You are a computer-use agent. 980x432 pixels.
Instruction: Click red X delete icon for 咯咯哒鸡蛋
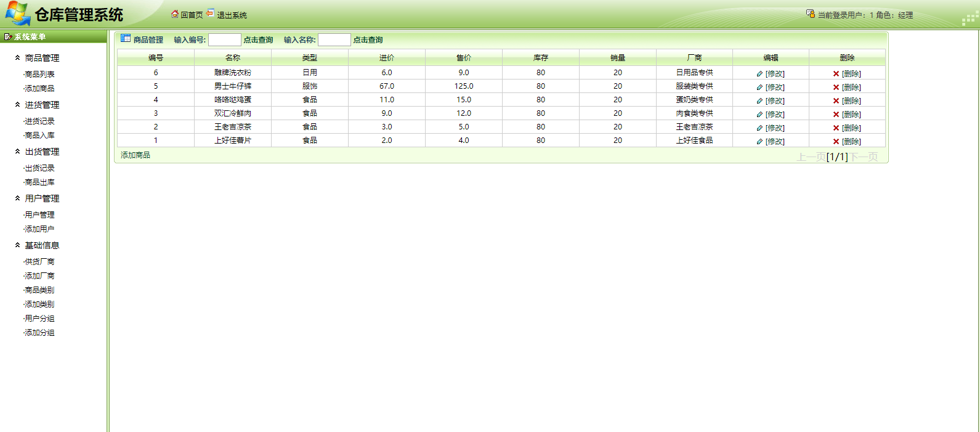[x=836, y=101]
